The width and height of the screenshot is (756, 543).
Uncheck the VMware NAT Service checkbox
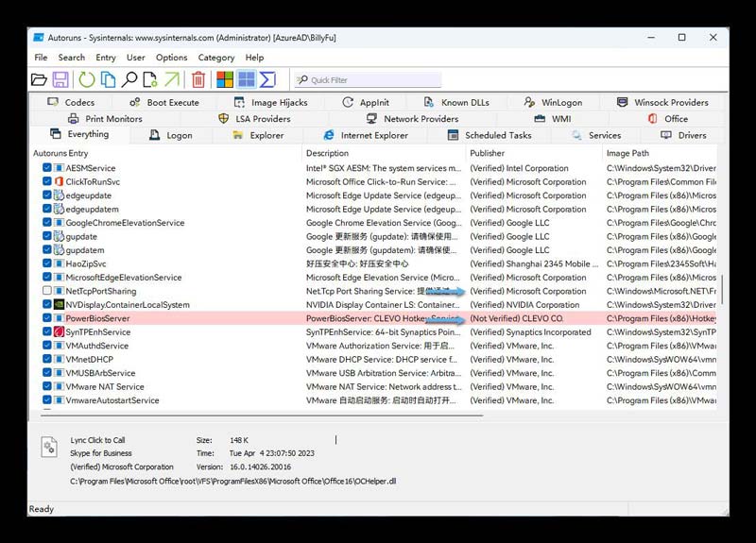point(46,386)
